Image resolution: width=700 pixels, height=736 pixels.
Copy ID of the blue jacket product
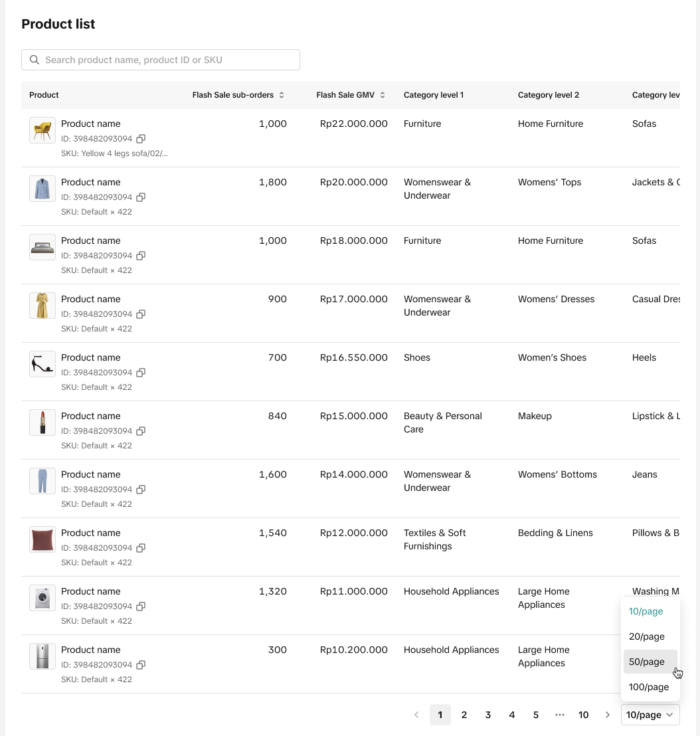click(x=141, y=197)
